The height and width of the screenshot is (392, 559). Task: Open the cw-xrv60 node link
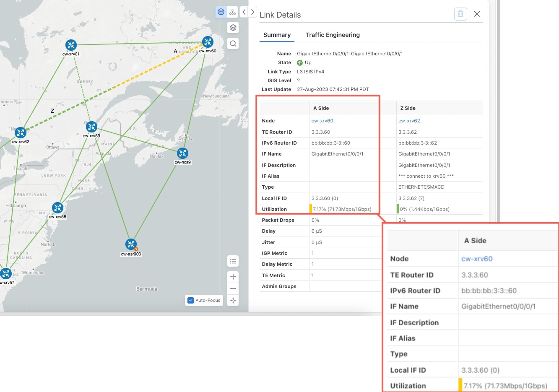tap(322, 121)
